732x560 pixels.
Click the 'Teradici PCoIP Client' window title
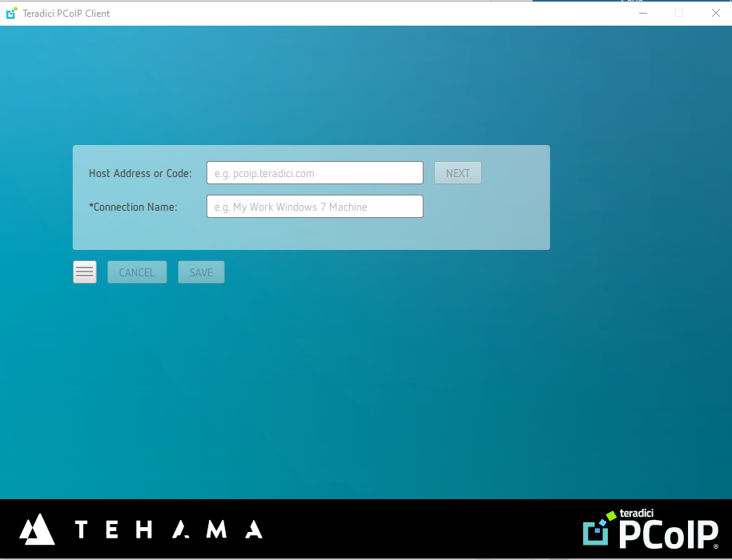pos(66,14)
